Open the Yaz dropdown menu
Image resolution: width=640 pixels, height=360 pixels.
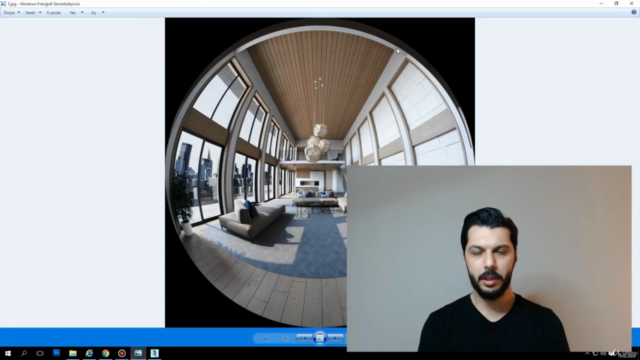(76, 13)
